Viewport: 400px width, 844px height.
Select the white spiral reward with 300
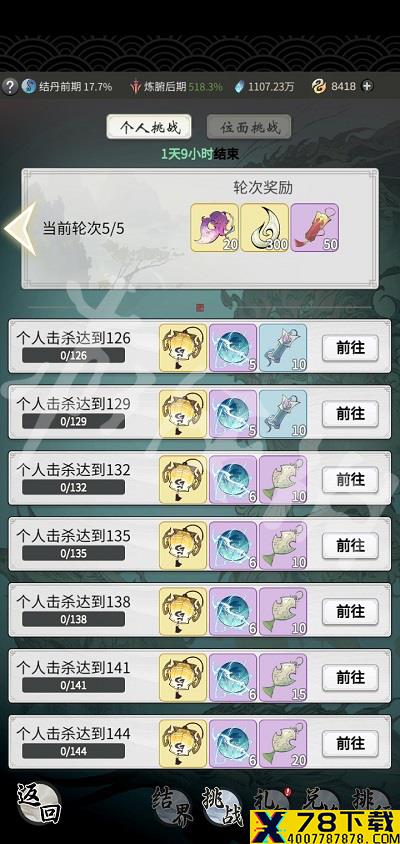(264, 228)
